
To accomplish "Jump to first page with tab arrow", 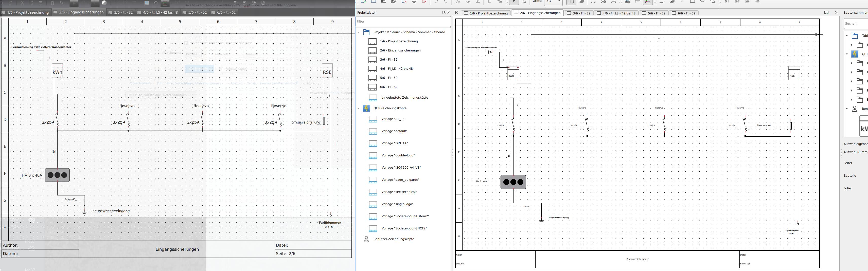I will (457, 13).
